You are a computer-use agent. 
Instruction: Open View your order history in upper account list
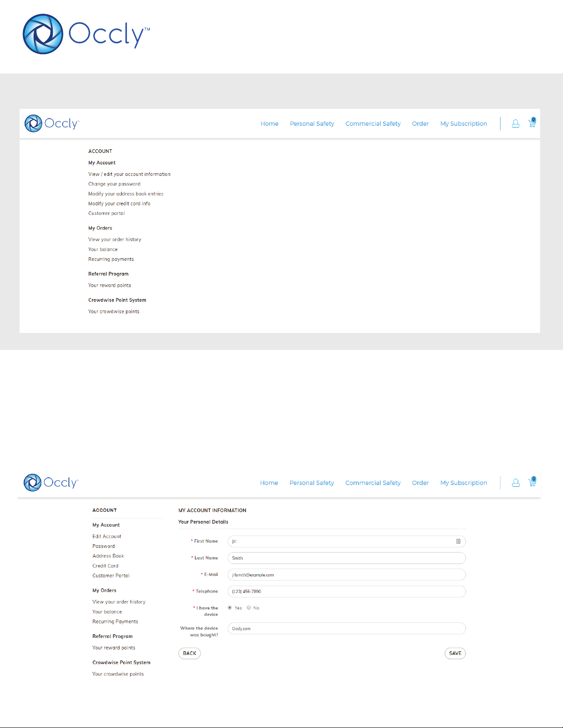click(115, 239)
